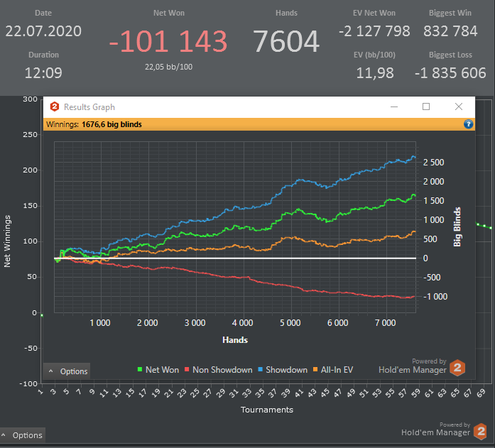Click the Big Blinds axis title
The image size is (495, 448).
[x=457, y=226]
